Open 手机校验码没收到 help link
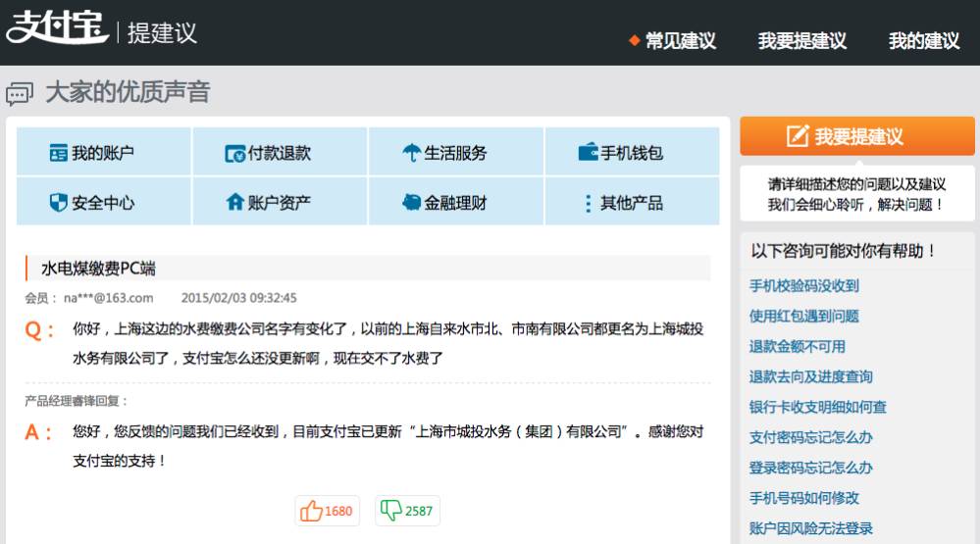This screenshot has height=544, width=980. (x=803, y=285)
